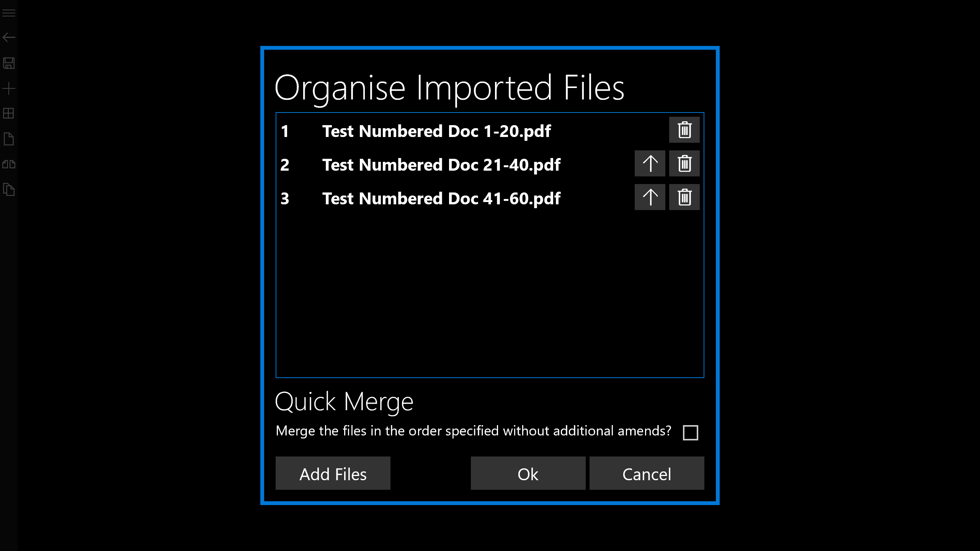The height and width of the screenshot is (551, 980).
Task: Enable the Quick Merge checkbox
Action: [x=690, y=433]
